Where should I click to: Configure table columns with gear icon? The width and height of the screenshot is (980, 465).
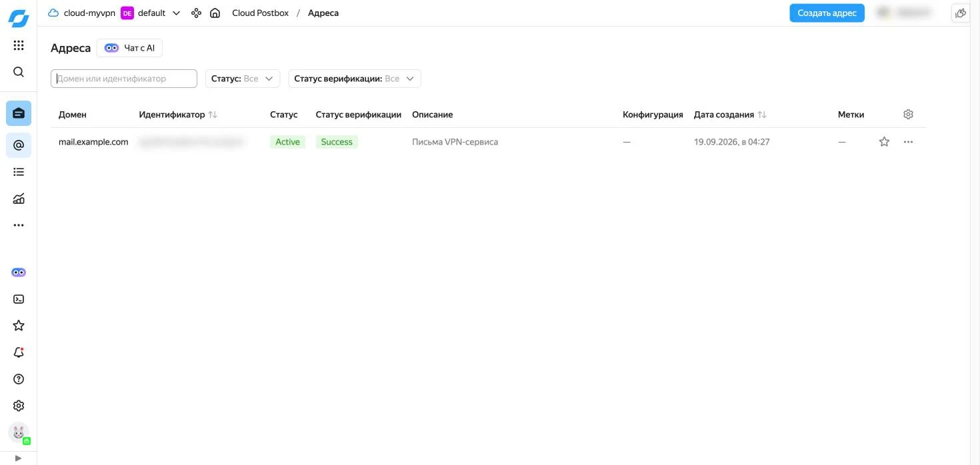tap(908, 115)
